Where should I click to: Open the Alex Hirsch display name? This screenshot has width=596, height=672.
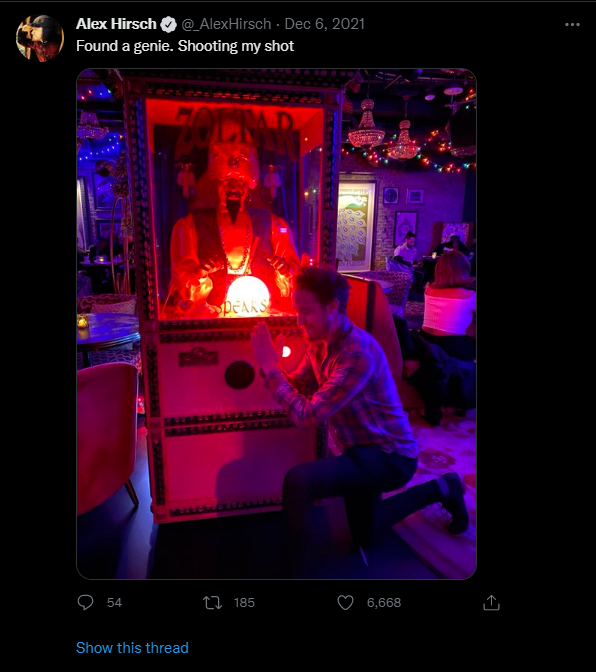(116, 24)
